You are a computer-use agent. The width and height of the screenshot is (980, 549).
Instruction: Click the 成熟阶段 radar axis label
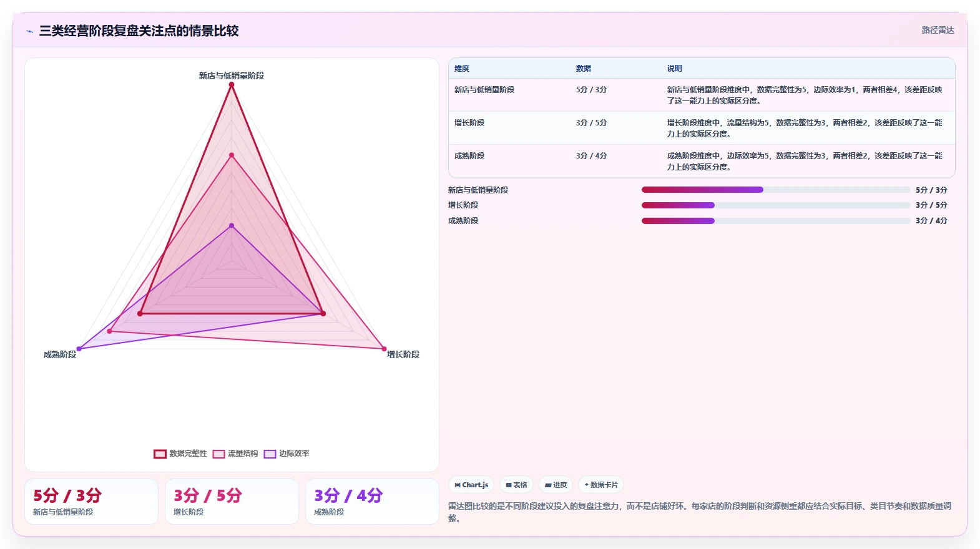tap(60, 354)
